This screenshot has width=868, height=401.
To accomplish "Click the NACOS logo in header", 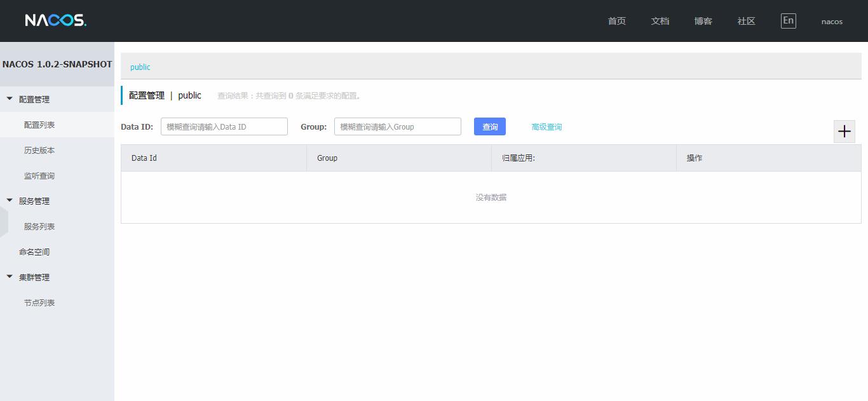I will [55, 20].
